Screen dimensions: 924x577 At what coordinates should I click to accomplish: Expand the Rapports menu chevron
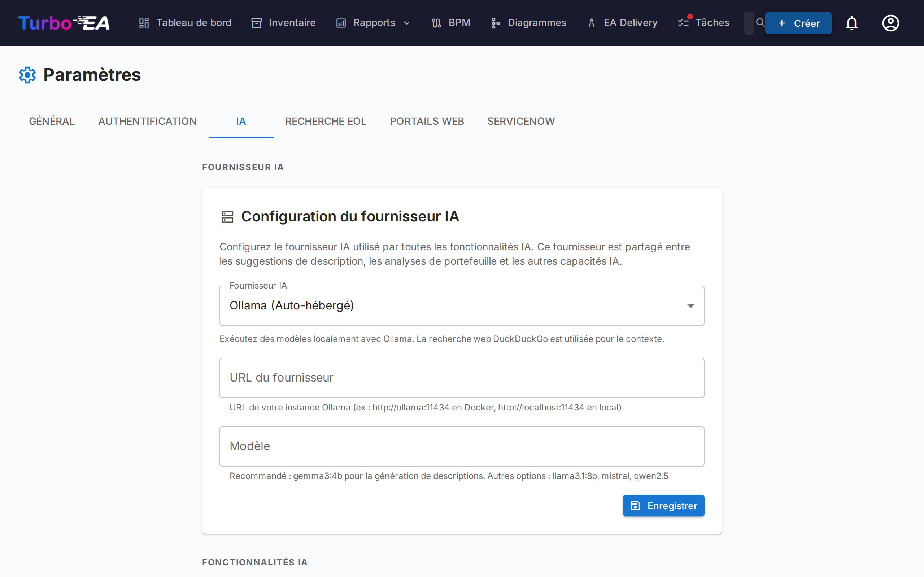point(407,23)
